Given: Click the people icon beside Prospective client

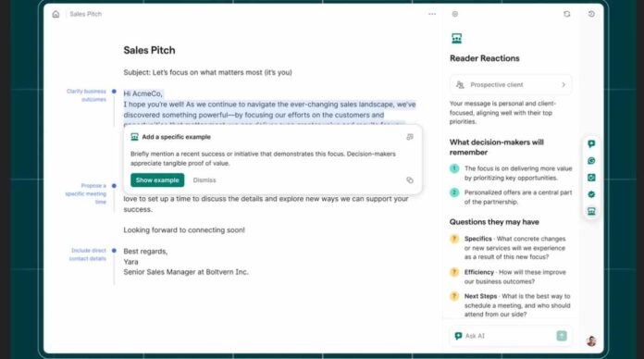Looking at the screenshot, I should tap(460, 84).
